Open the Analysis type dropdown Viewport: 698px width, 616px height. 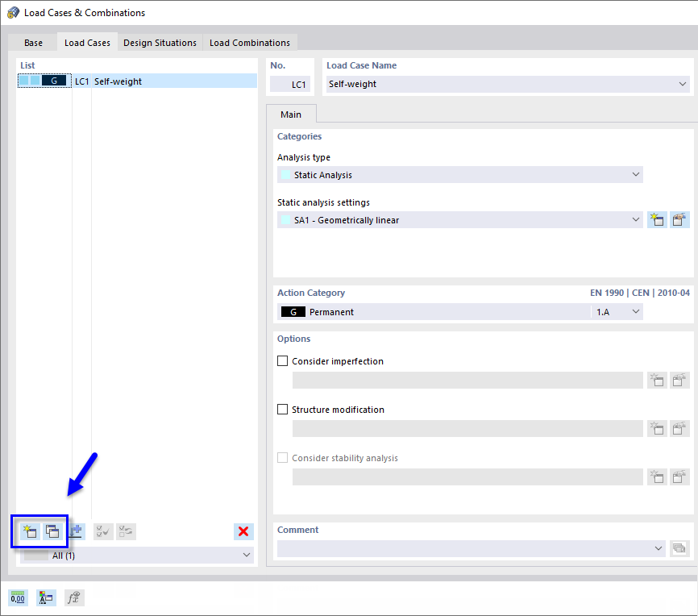tap(459, 175)
